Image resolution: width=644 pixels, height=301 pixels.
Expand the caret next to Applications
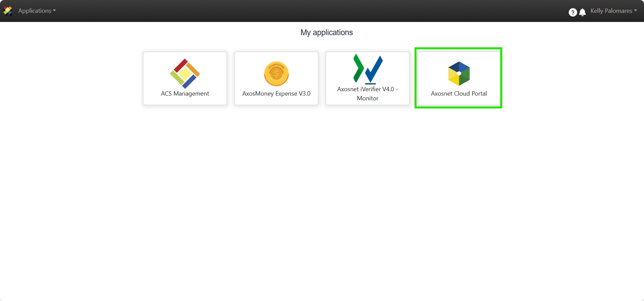[54, 11]
